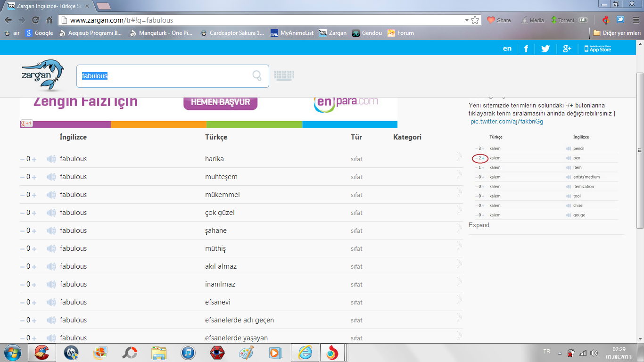
Task: Select the Zargan browser tab
Action: (48, 6)
